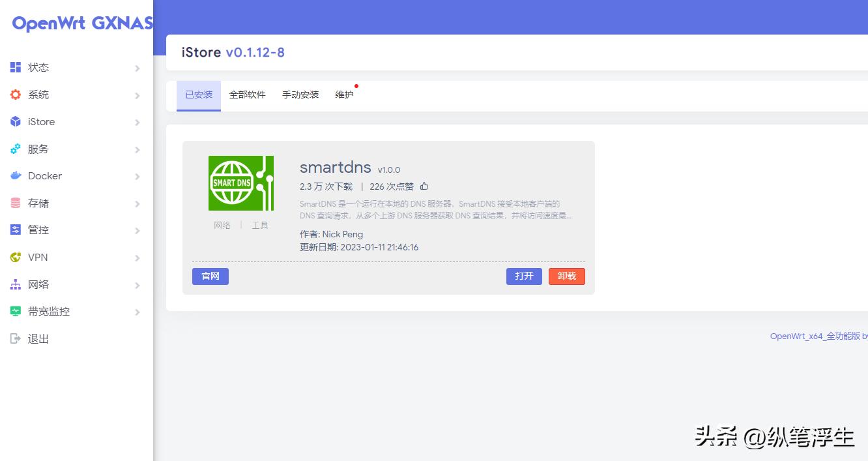Click the 网络 network icon

pyautogui.click(x=15, y=284)
